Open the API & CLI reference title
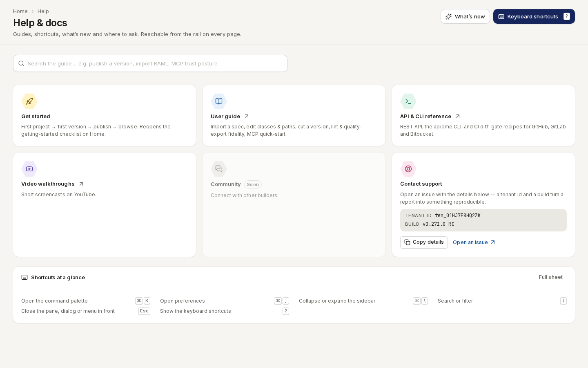 425,117
